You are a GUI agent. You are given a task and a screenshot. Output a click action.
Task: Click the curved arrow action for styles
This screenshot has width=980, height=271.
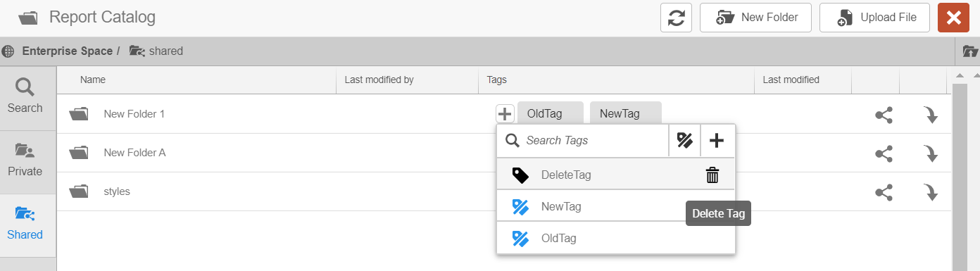pyautogui.click(x=931, y=193)
